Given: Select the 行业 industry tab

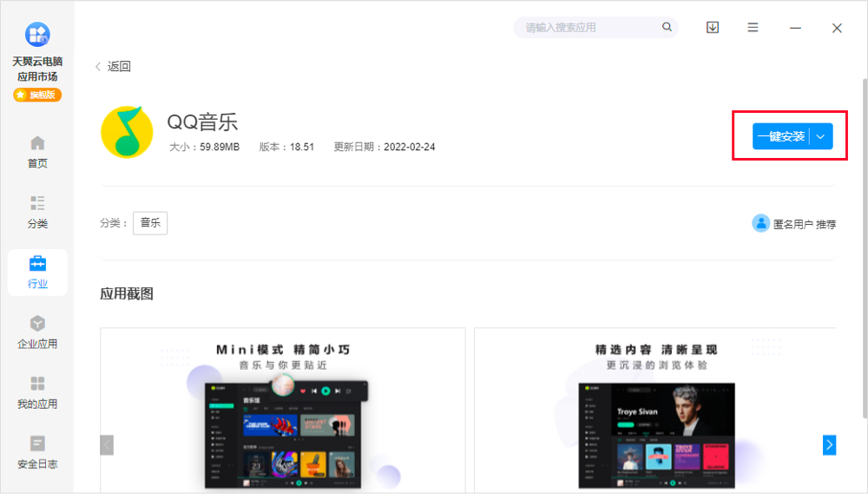Looking at the screenshot, I should pos(37,272).
